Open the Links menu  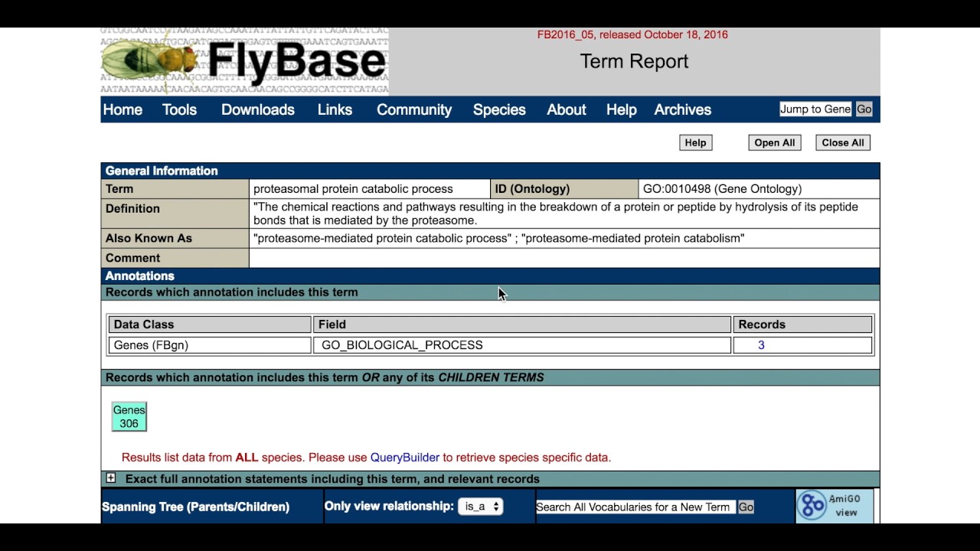point(335,109)
